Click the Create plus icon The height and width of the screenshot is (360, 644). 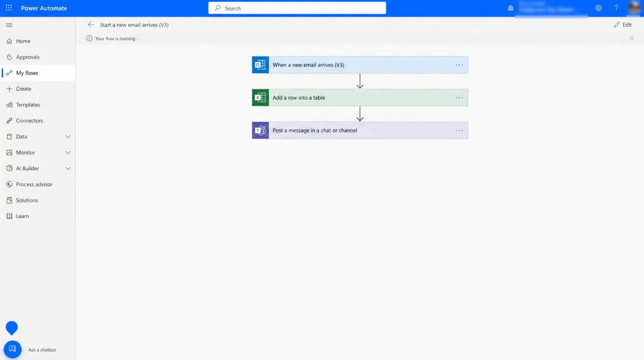(x=10, y=89)
